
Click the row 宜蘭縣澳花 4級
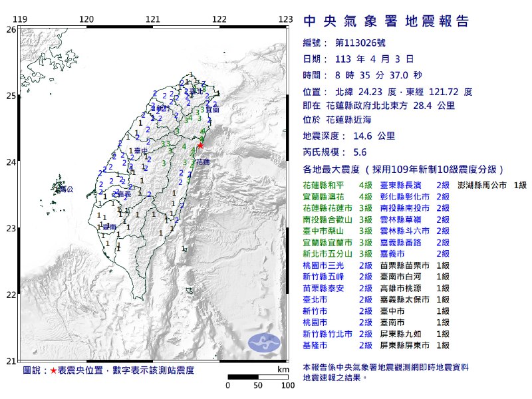click(338, 197)
